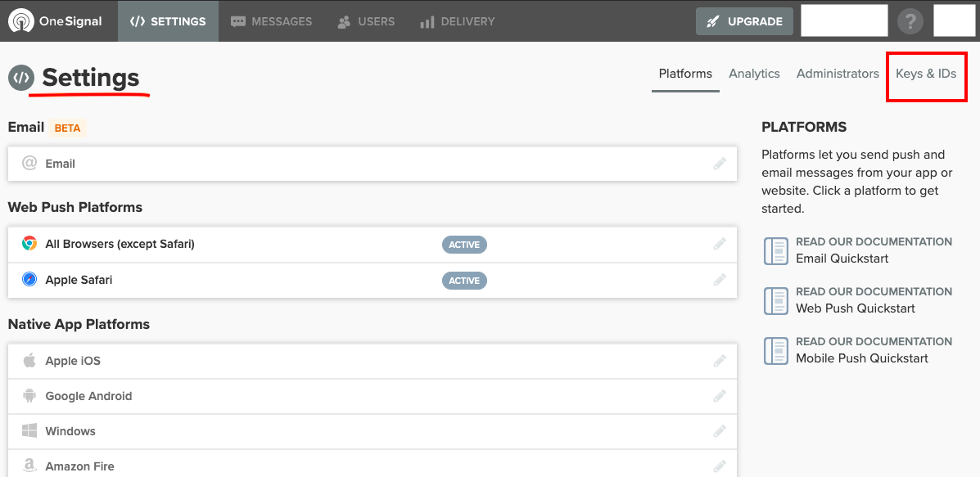Click the rocket icon on Upgrade
This screenshot has width=980, height=477.
[x=712, y=21]
